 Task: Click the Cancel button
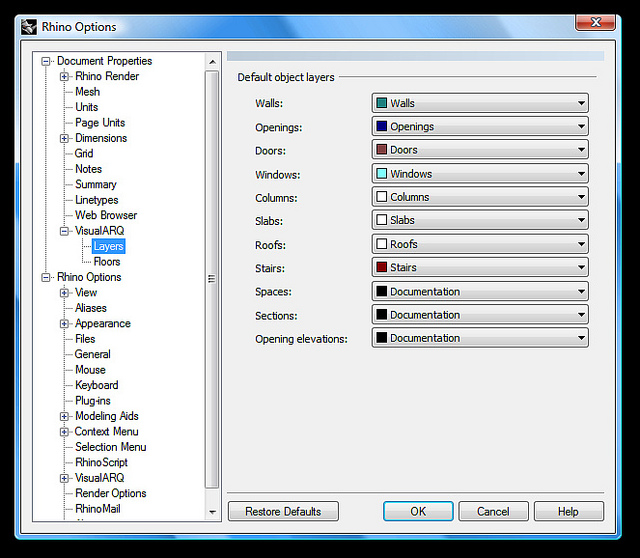tap(493, 511)
